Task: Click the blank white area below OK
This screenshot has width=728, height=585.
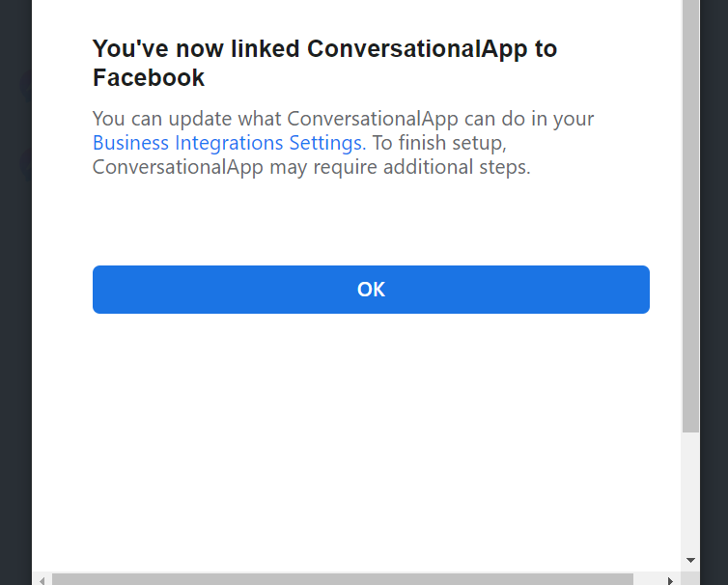Action: 371,434
